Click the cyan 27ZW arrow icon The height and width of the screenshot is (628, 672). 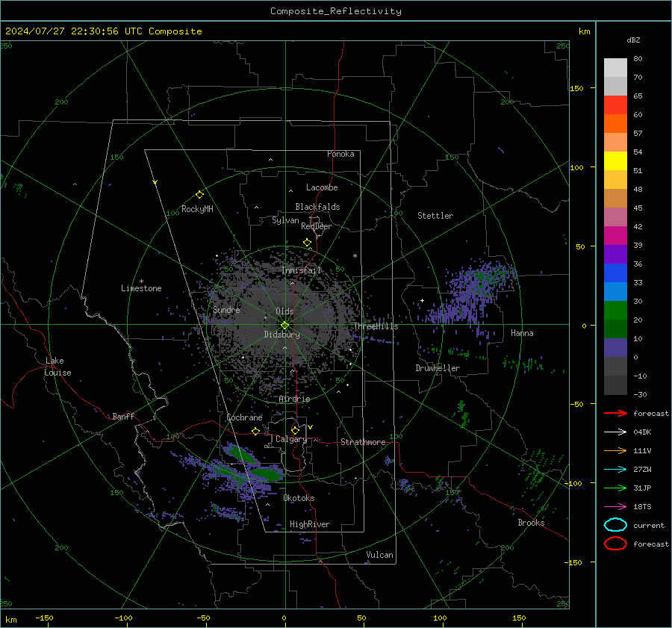(x=615, y=470)
